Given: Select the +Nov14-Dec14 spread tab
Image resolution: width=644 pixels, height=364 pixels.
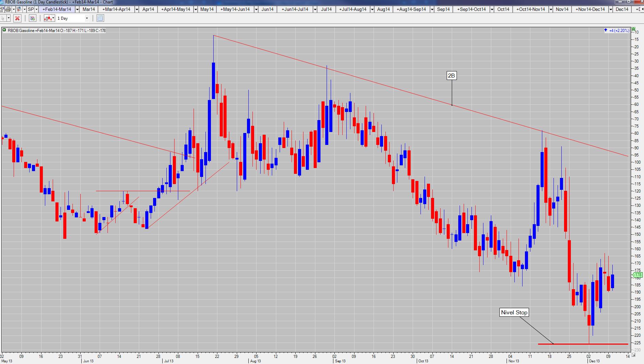Looking at the screenshot, I should coord(590,9).
